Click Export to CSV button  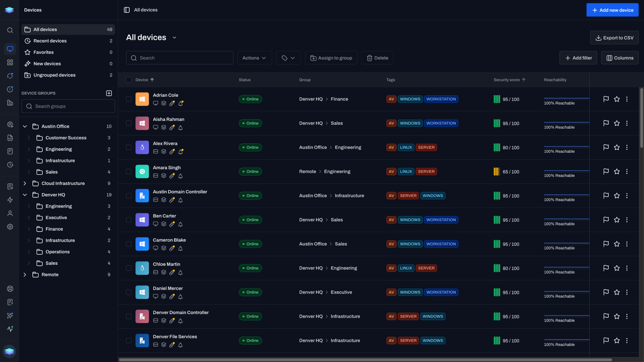tap(614, 38)
